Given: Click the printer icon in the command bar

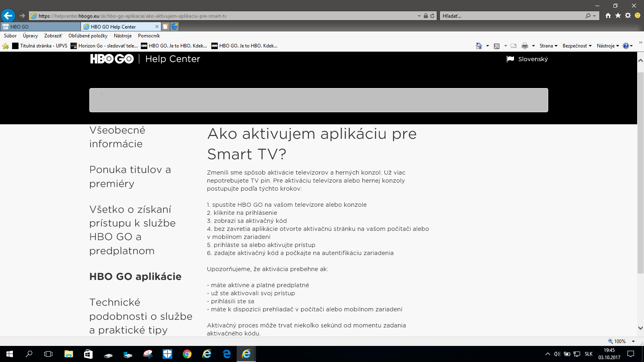Looking at the screenshot, I should [x=524, y=46].
